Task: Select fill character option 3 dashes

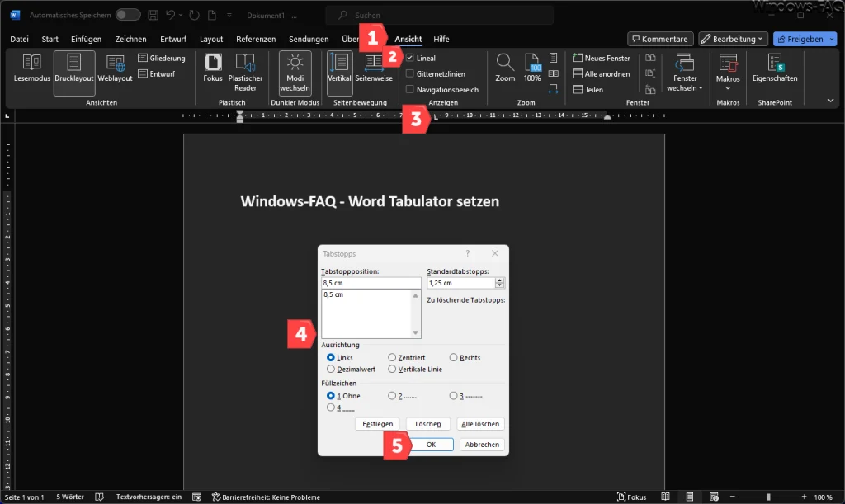Action: (453, 395)
